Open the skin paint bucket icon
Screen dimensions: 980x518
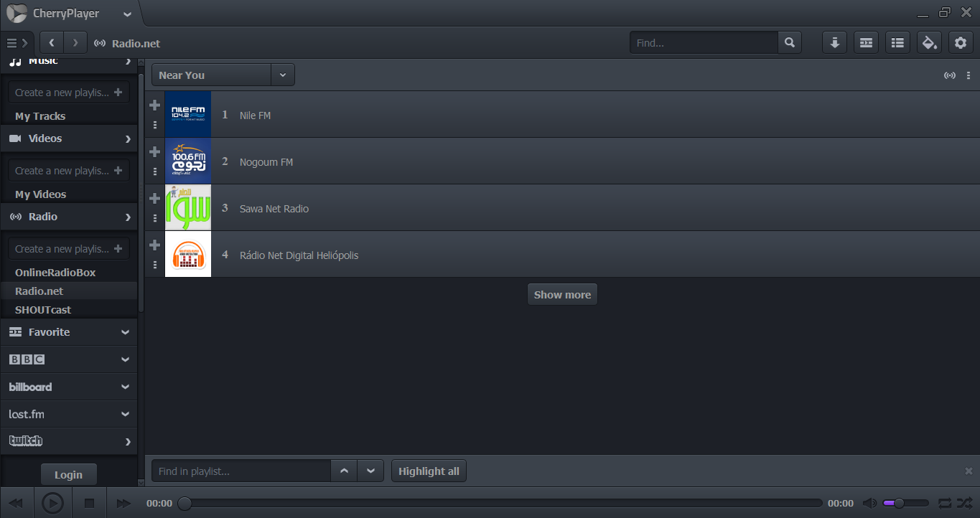(x=929, y=43)
